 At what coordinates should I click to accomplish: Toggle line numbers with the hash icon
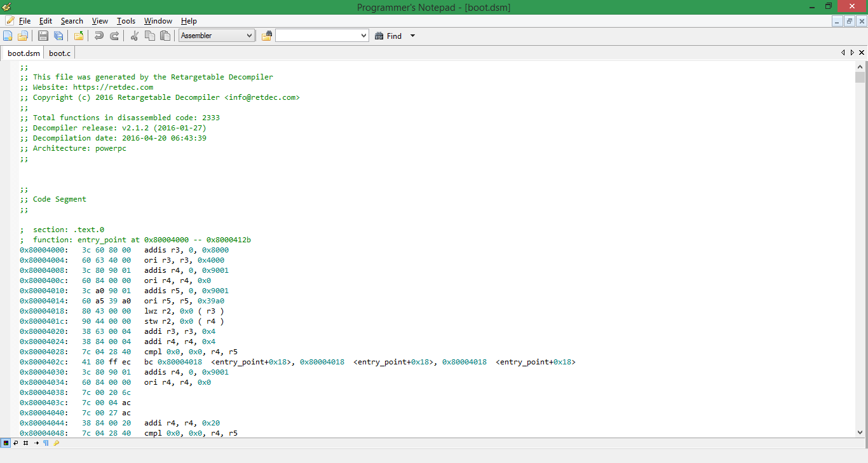click(x=25, y=443)
